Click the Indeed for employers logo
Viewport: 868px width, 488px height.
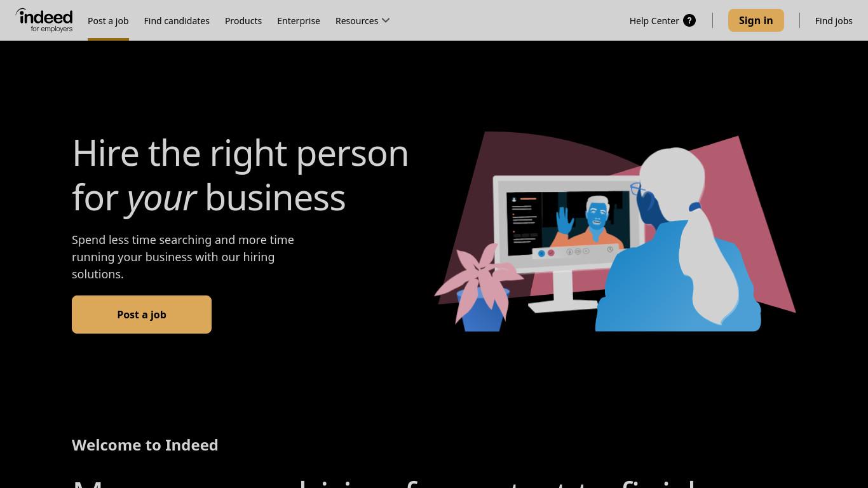[x=44, y=20]
